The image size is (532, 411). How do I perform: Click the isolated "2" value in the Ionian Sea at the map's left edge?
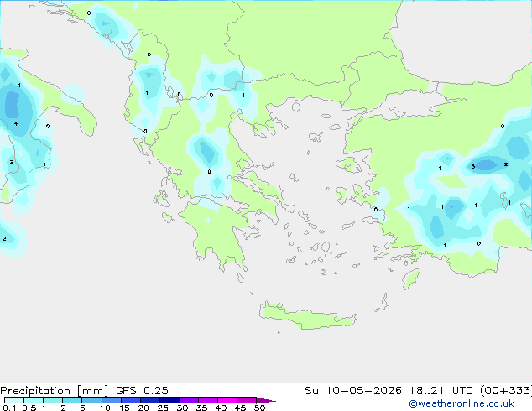(4, 239)
